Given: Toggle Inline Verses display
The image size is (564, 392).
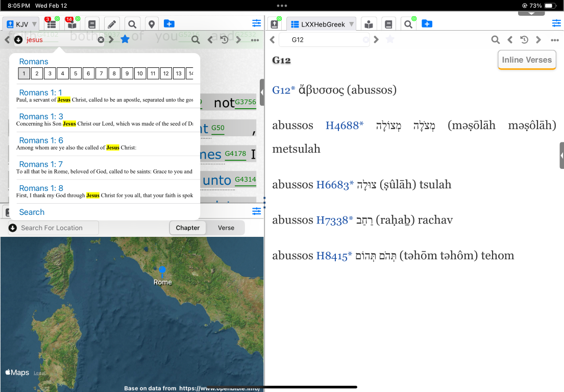Looking at the screenshot, I should (527, 60).
